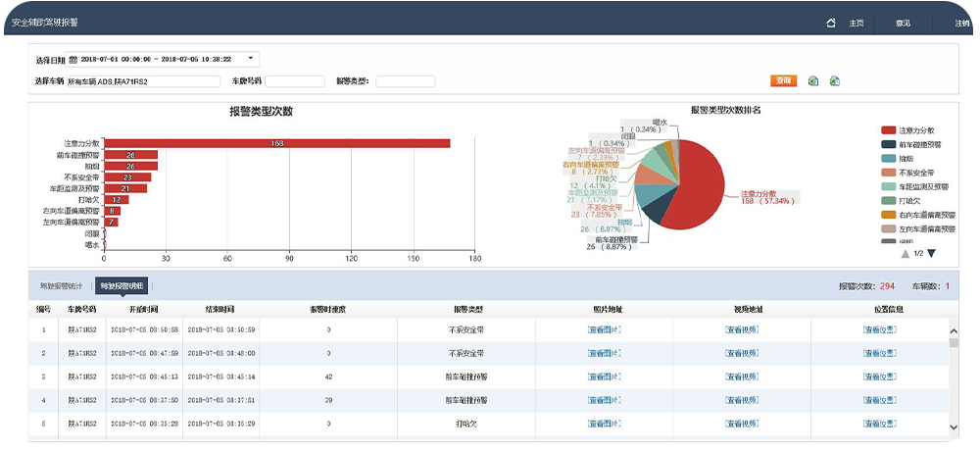Go to previous legend page arrow
This screenshot has height=453, width=980.
906,254
